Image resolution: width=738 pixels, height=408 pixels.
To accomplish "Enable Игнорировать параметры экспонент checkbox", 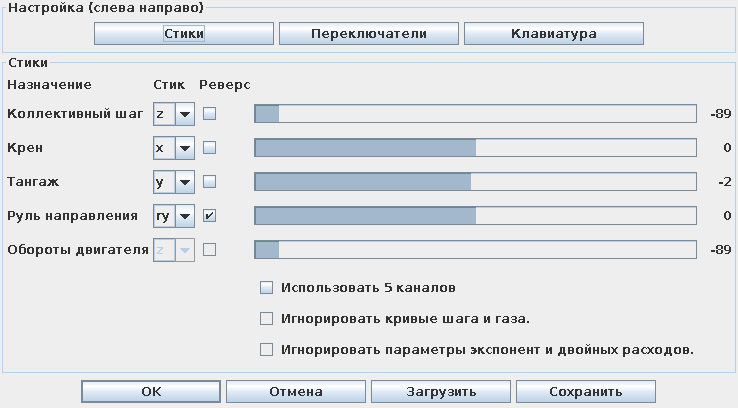I will click(x=267, y=350).
